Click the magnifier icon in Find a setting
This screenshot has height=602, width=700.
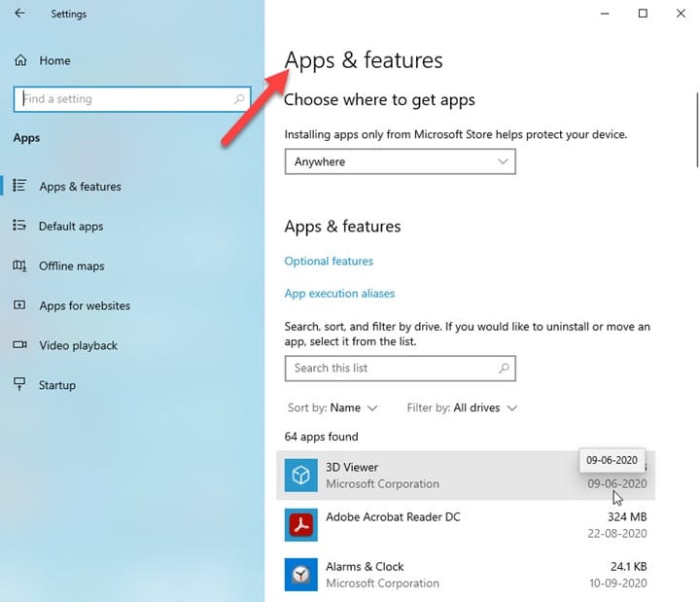[239, 98]
